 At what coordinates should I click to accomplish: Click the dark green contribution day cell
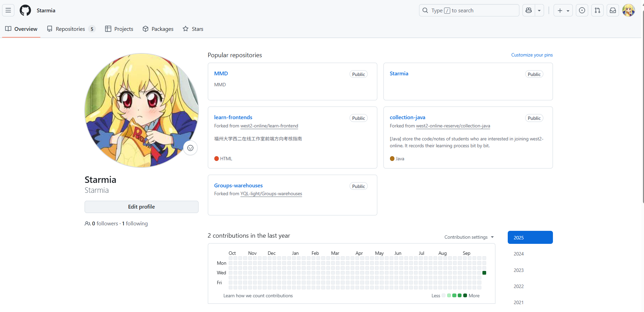[x=484, y=273]
